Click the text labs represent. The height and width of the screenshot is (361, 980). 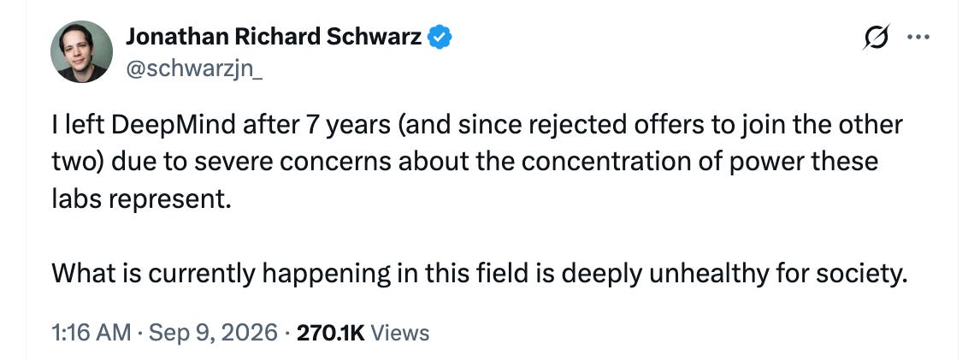(137, 199)
